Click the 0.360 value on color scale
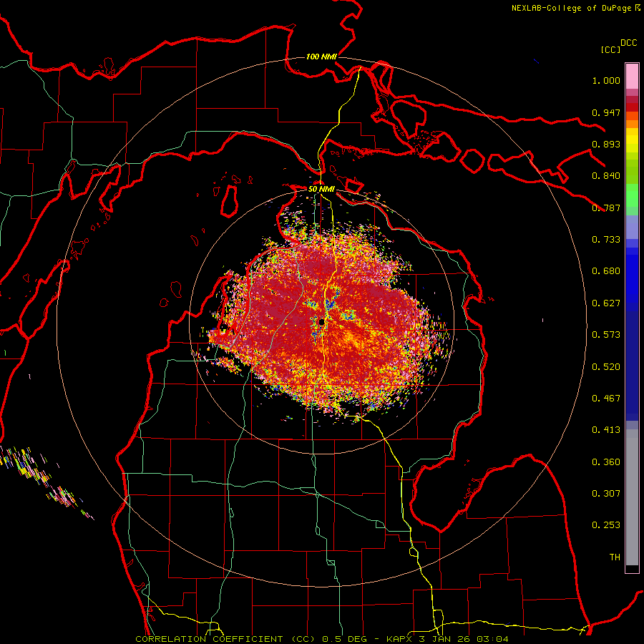Viewport: 644px width, 644px height. [x=606, y=462]
